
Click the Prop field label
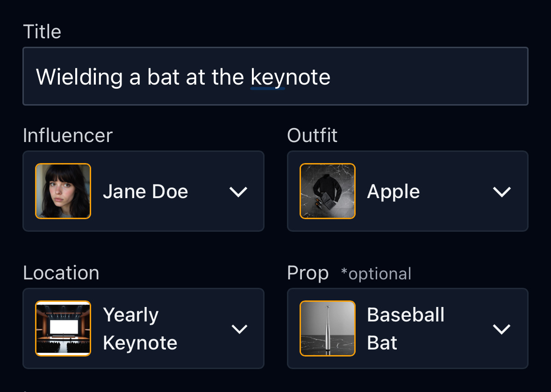point(308,273)
